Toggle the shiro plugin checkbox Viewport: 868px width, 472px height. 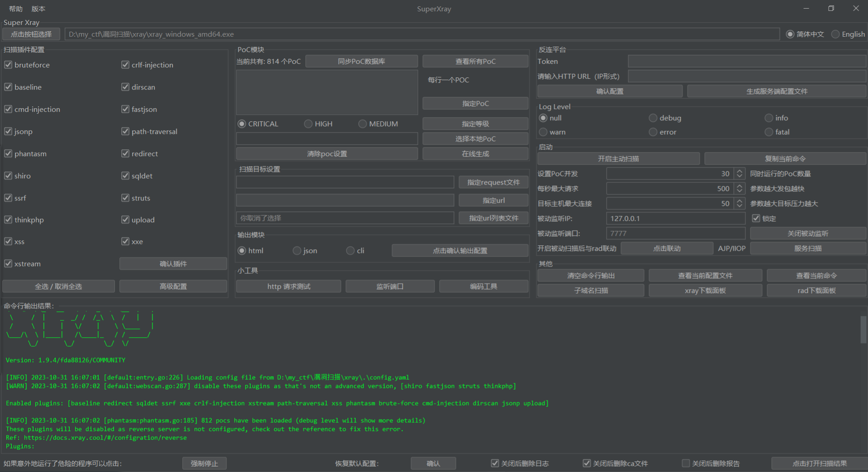click(8, 176)
